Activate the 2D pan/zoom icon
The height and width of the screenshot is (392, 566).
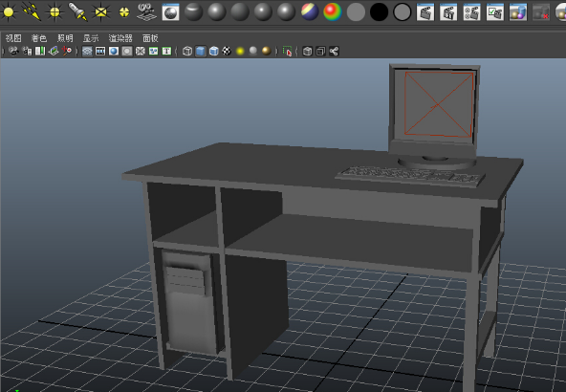67,52
